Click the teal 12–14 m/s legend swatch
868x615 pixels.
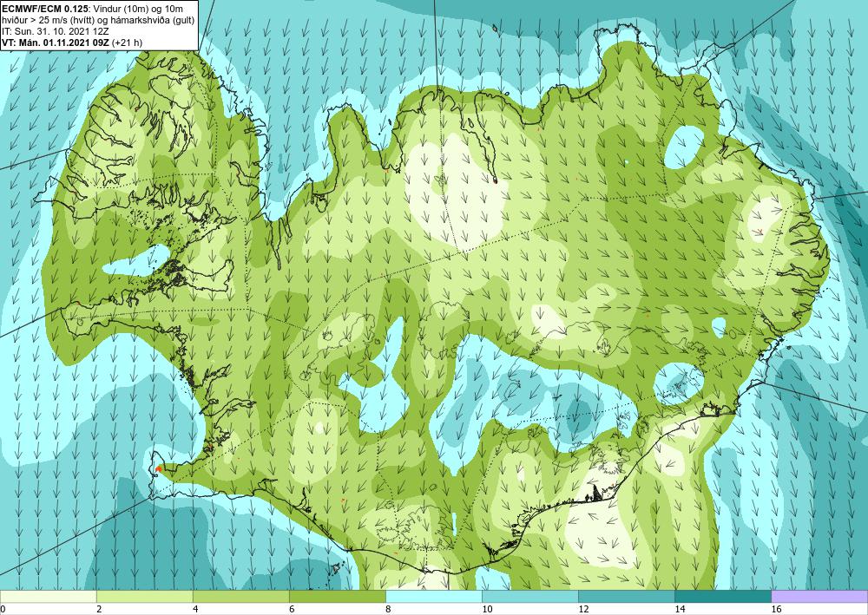coord(626,596)
